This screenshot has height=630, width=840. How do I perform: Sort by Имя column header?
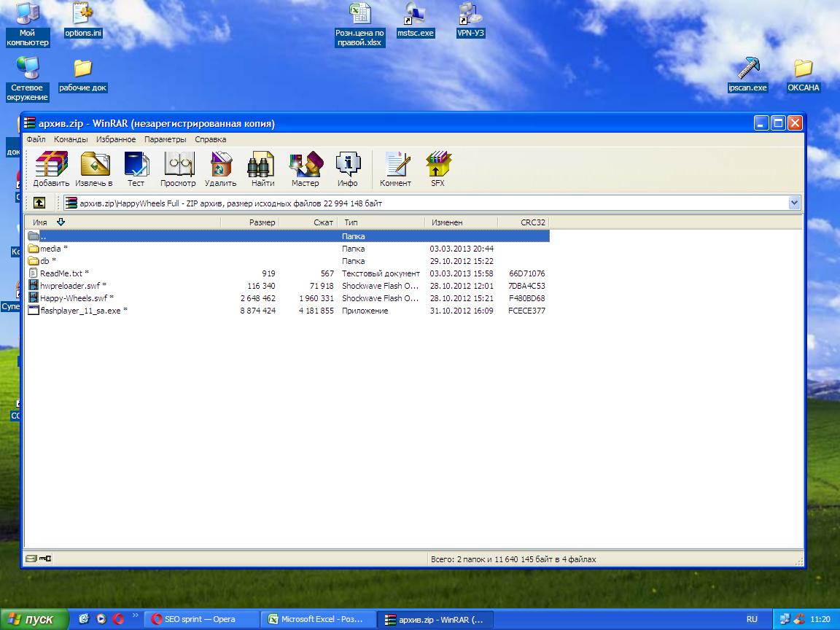(122, 222)
